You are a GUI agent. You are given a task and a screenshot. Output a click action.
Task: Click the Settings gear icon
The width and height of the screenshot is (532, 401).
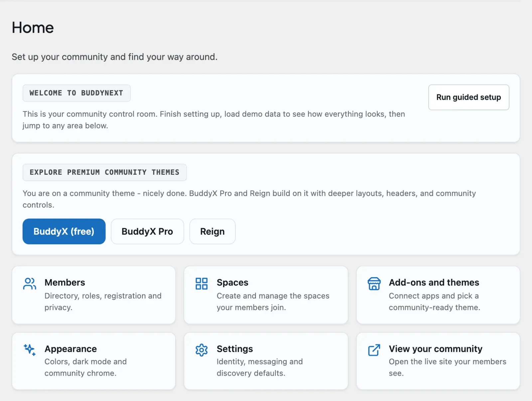tap(201, 350)
